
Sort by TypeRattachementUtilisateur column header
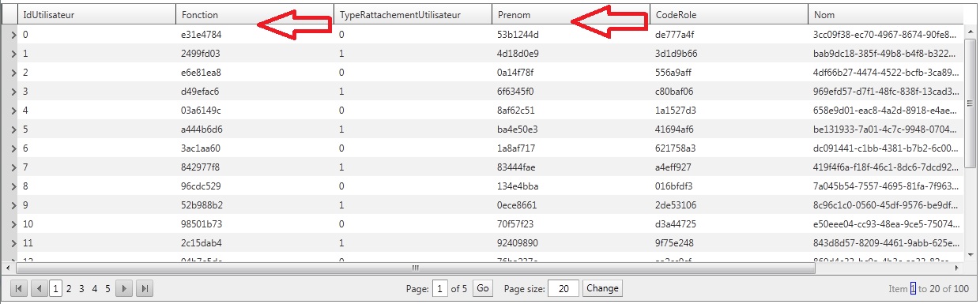pos(413,14)
